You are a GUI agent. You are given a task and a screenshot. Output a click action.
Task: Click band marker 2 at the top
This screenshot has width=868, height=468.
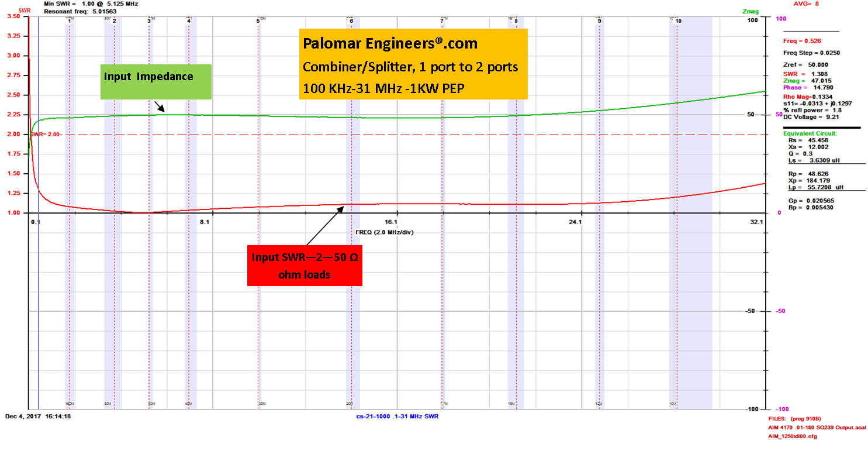pyautogui.click(x=114, y=20)
